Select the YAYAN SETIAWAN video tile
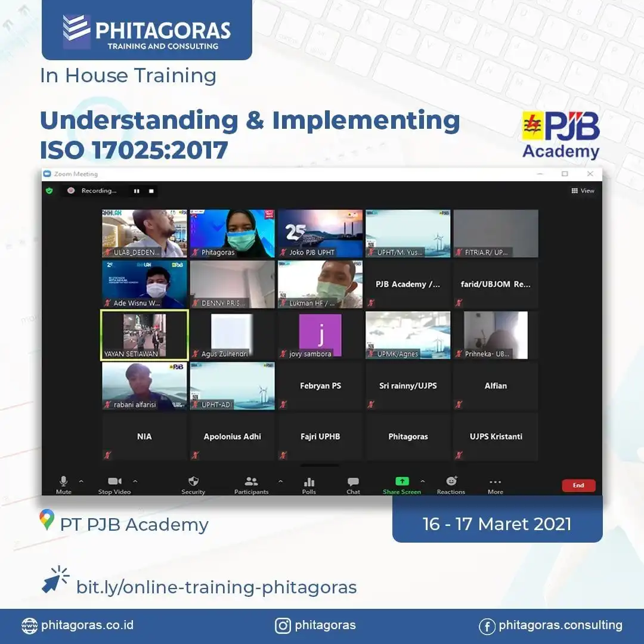644x644 pixels. click(144, 335)
